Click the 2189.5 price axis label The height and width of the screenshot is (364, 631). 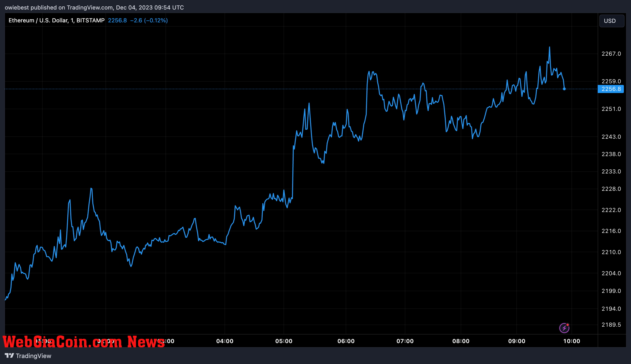pos(611,325)
